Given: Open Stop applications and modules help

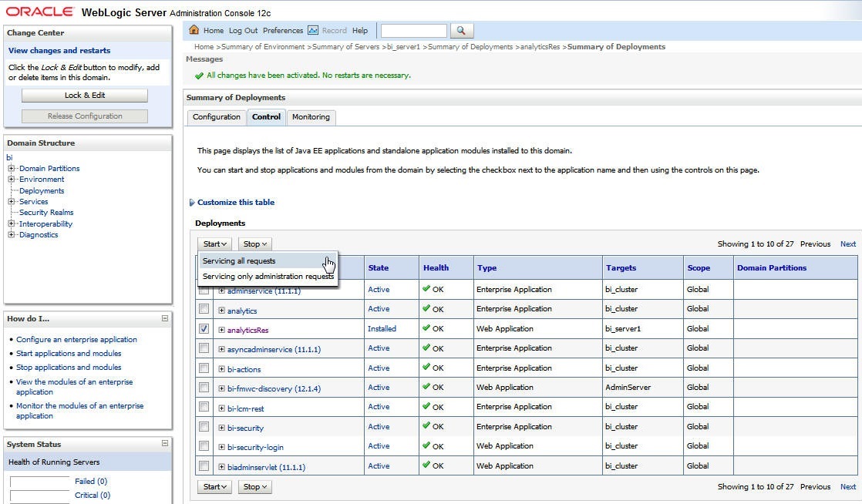Looking at the screenshot, I should coord(69,367).
